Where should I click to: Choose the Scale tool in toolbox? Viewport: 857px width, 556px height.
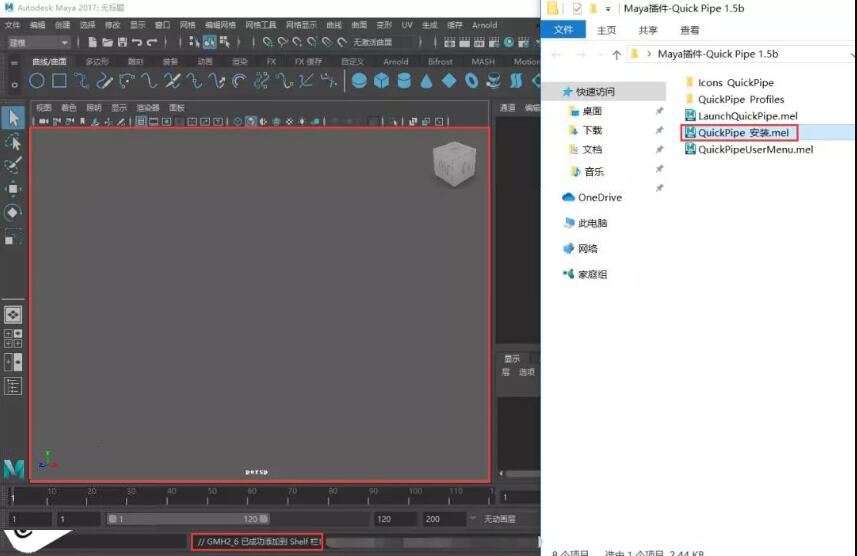(x=13, y=236)
